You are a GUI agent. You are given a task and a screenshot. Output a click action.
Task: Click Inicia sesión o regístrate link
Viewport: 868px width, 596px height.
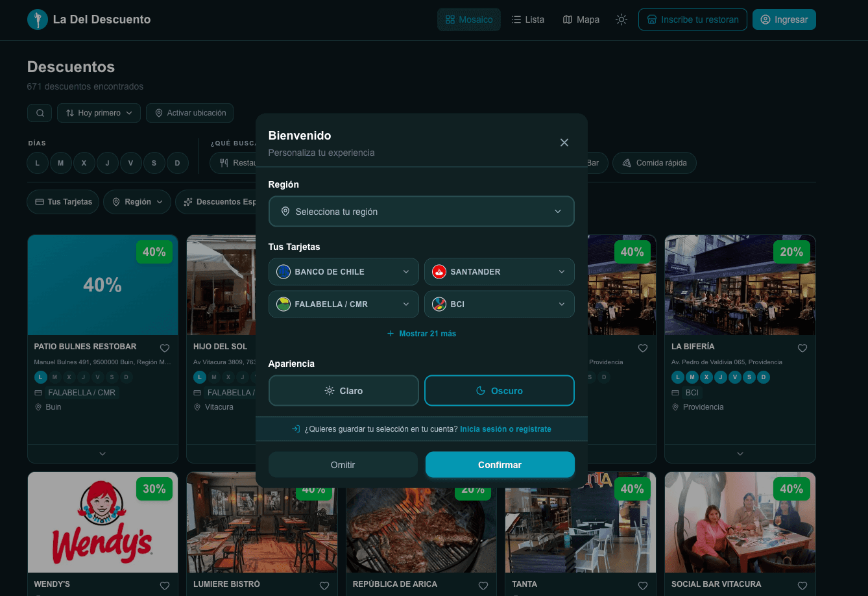[505, 429]
